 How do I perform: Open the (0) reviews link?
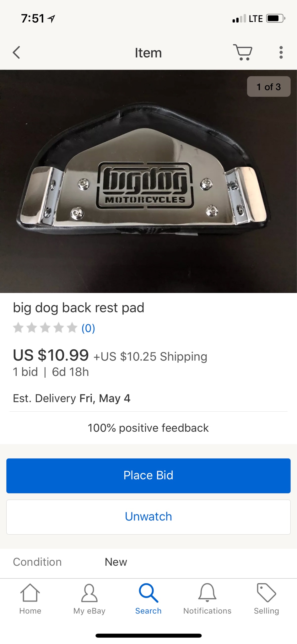(88, 328)
